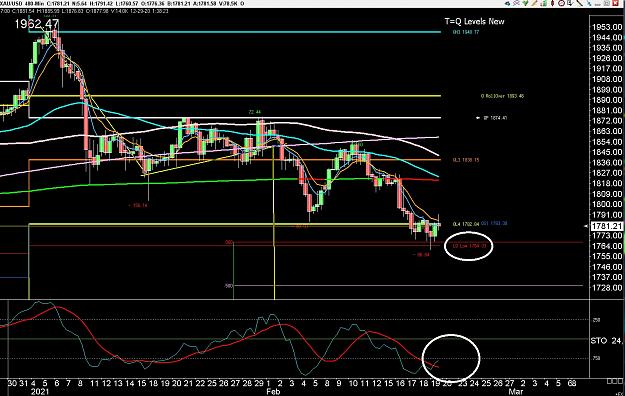Click the crossed-tools icon in the chart toolbar
The width and height of the screenshot is (625, 396).
[516, 3]
